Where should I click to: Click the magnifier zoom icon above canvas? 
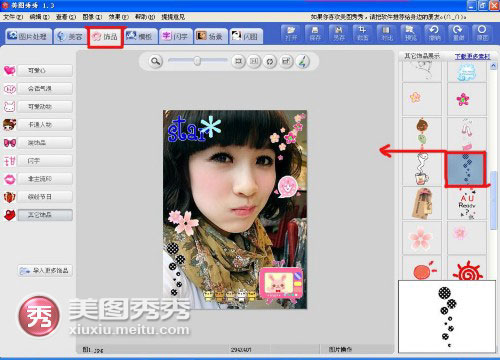click(x=155, y=61)
